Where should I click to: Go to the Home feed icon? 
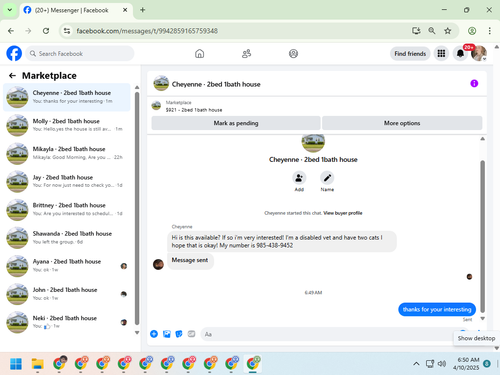click(x=199, y=53)
